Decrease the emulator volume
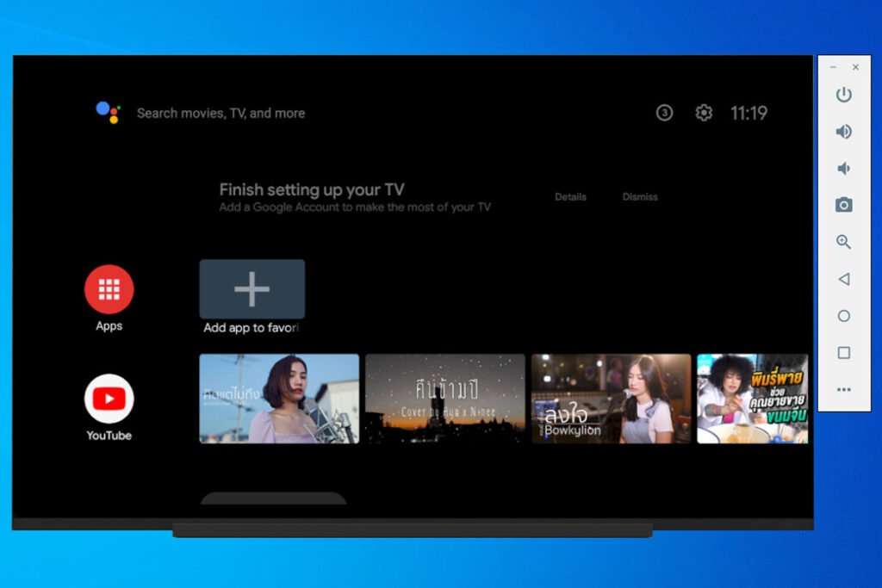The height and width of the screenshot is (588, 882). click(x=842, y=168)
